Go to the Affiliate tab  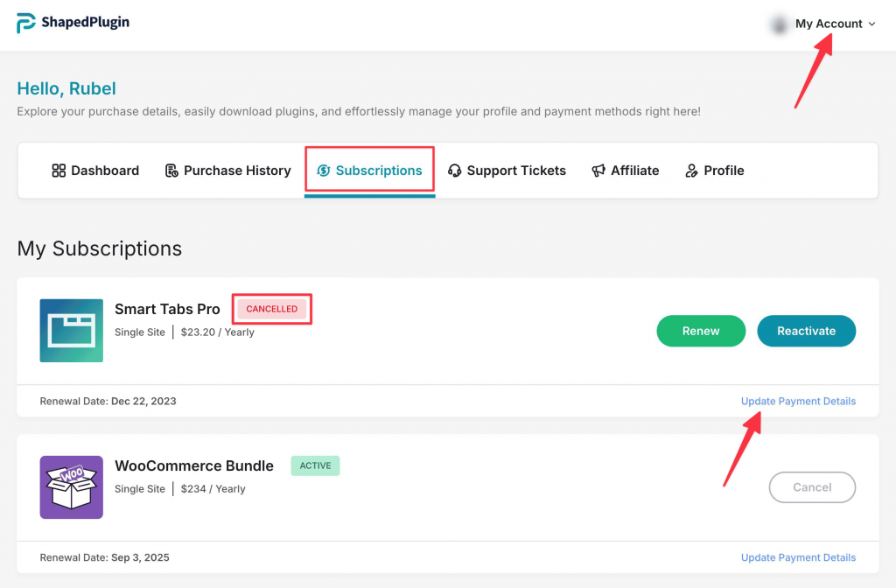(x=625, y=171)
